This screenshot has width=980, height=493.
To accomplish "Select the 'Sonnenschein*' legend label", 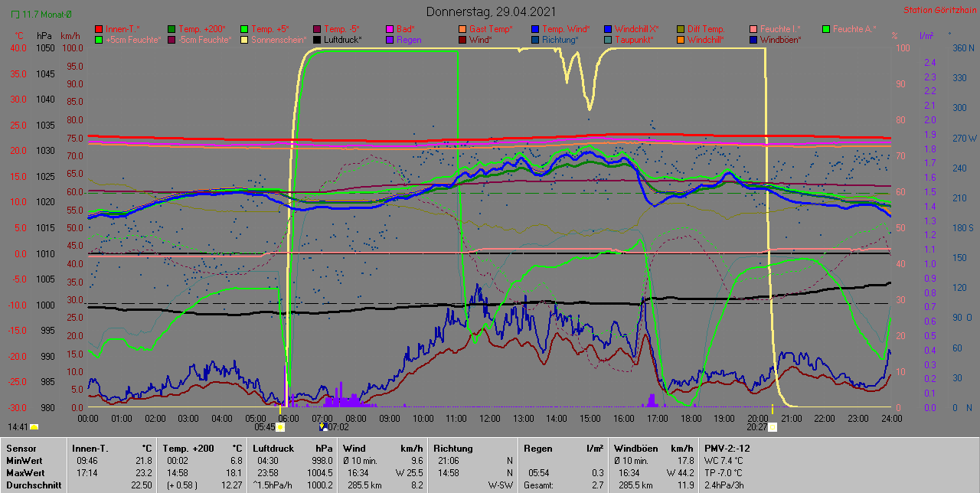I will coord(279,40).
